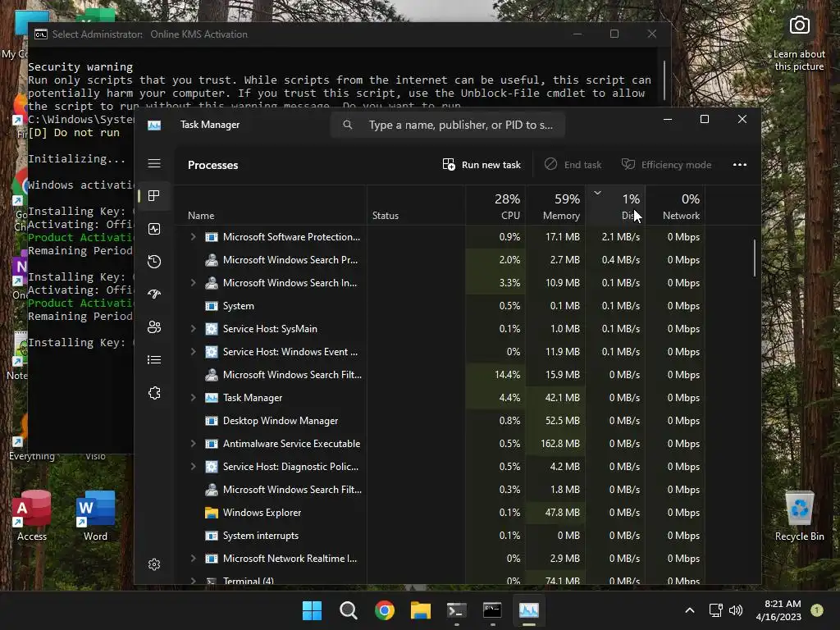Open the Recycle Bin desktop icon
840x630 pixels.
[x=799, y=515]
